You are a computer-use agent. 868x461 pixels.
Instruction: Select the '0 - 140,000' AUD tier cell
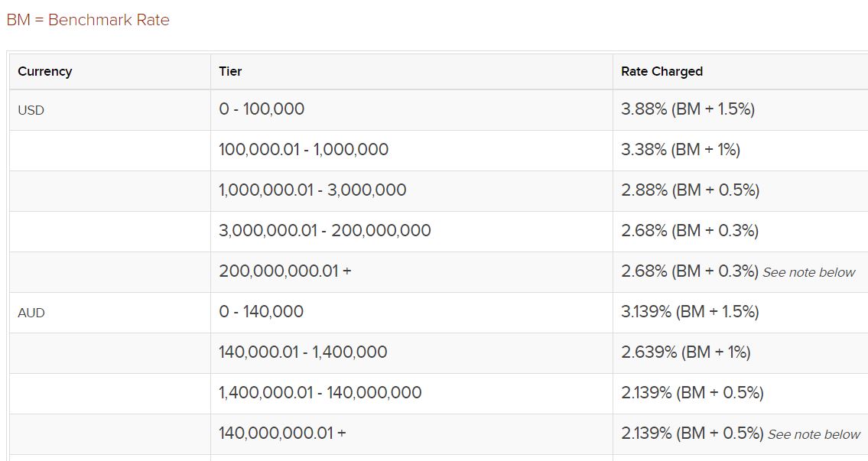[261, 312]
